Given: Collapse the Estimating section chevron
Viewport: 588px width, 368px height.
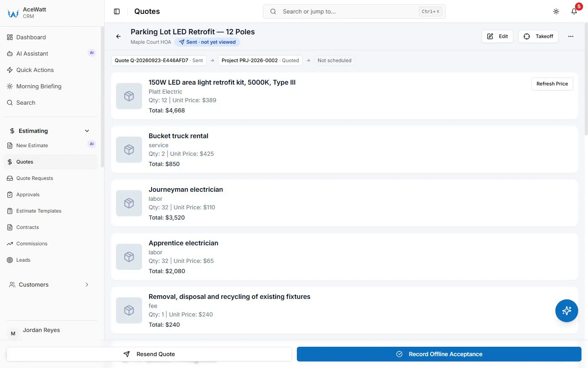Looking at the screenshot, I should [x=87, y=131].
